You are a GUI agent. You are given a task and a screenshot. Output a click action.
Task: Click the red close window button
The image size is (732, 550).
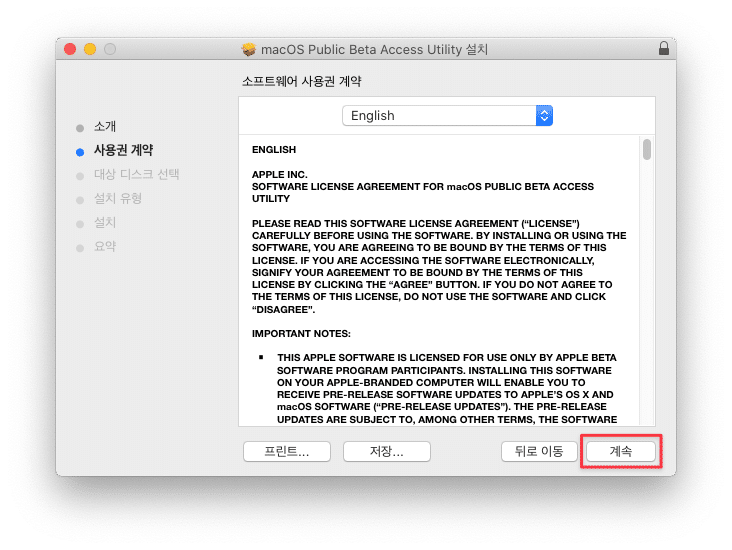70,49
